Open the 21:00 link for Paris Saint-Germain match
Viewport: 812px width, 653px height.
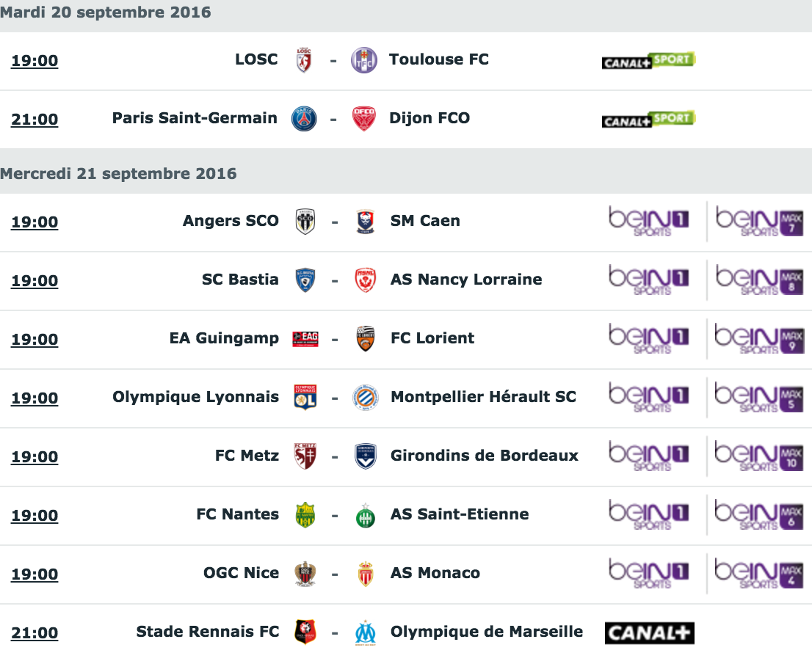coord(35,119)
